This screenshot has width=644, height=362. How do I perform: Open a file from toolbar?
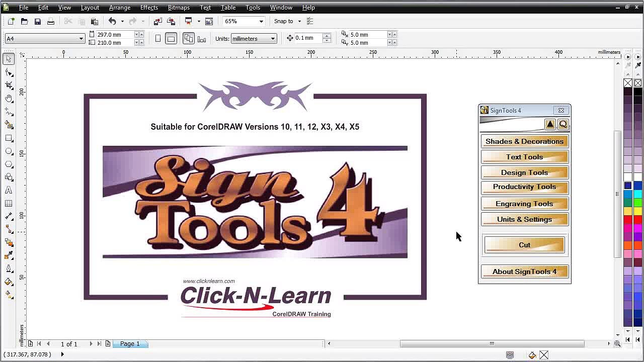pos(24,21)
